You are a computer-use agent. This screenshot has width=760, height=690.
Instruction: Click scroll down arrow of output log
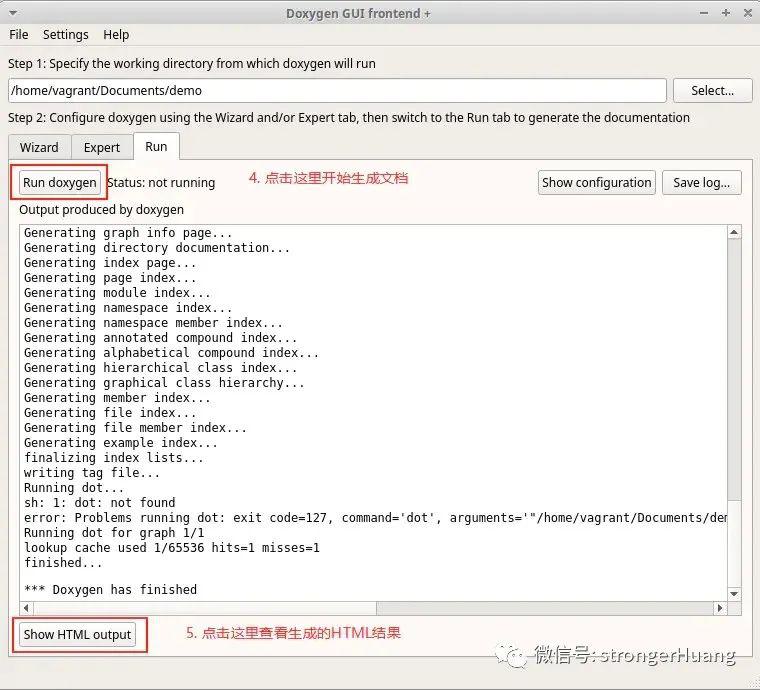click(x=734, y=594)
